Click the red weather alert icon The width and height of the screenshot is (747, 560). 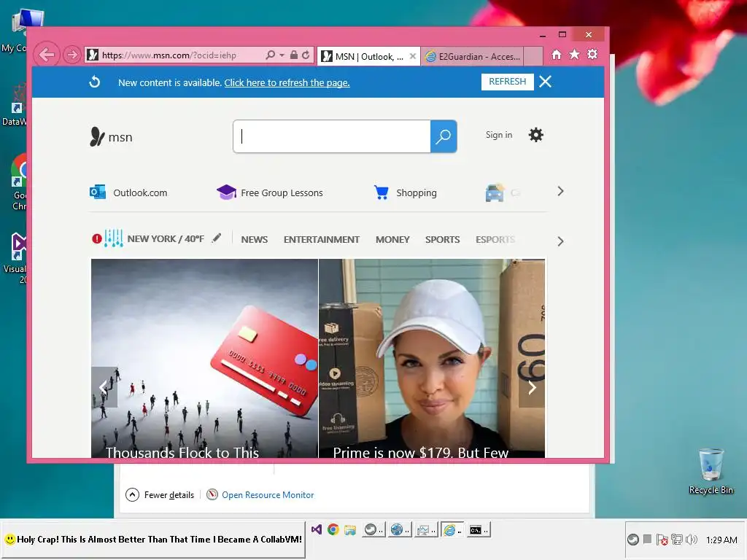coord(97,238)
